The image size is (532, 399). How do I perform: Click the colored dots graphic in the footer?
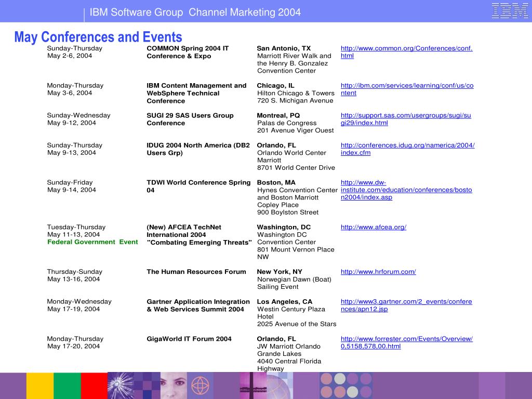click(x=345, y=385)
